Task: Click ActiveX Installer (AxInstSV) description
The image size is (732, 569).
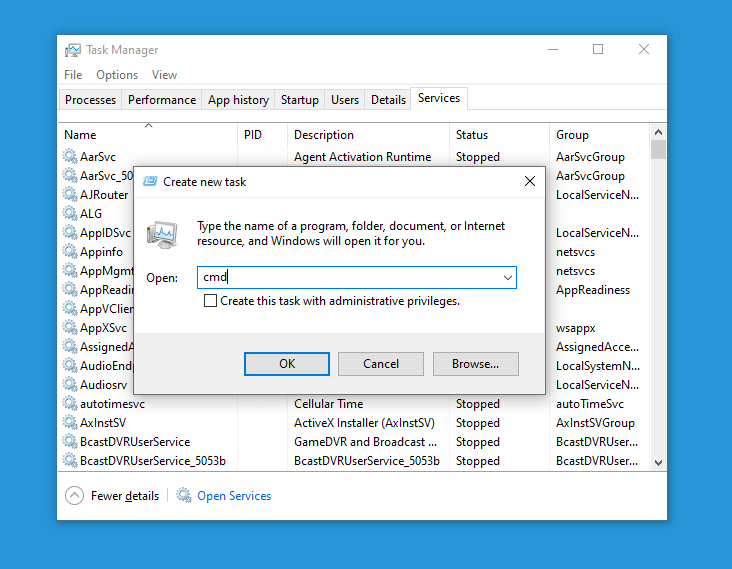Action: pyautogui.click(x=364, y=422)
